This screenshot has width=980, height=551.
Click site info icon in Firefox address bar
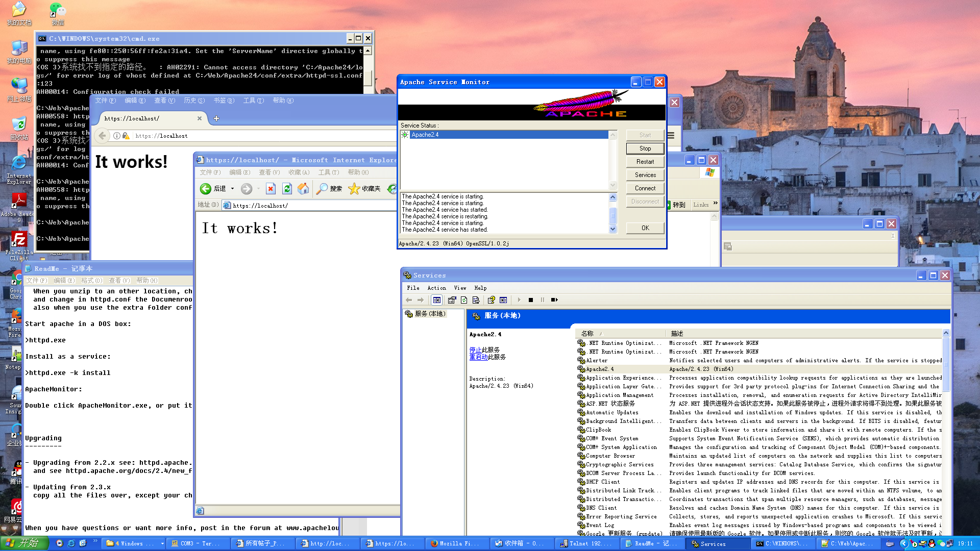click(x=117, y=136)
